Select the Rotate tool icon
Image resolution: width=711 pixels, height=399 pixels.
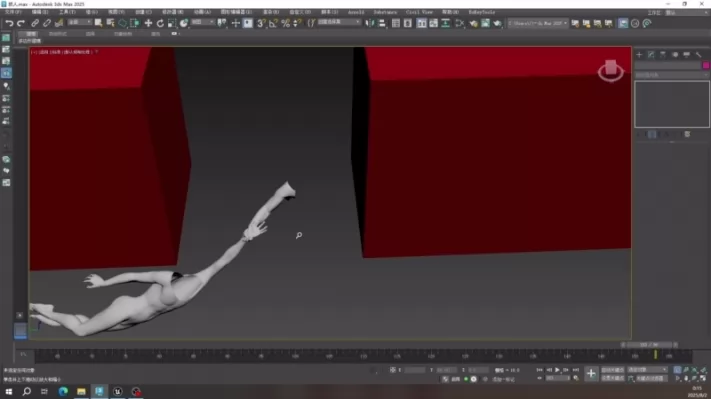click(x=160, y=23)
